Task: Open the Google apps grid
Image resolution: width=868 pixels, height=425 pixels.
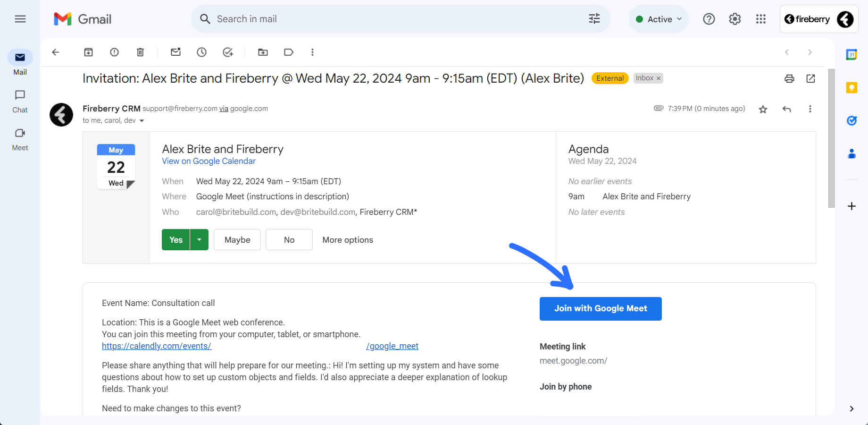Action: (761, 19)
